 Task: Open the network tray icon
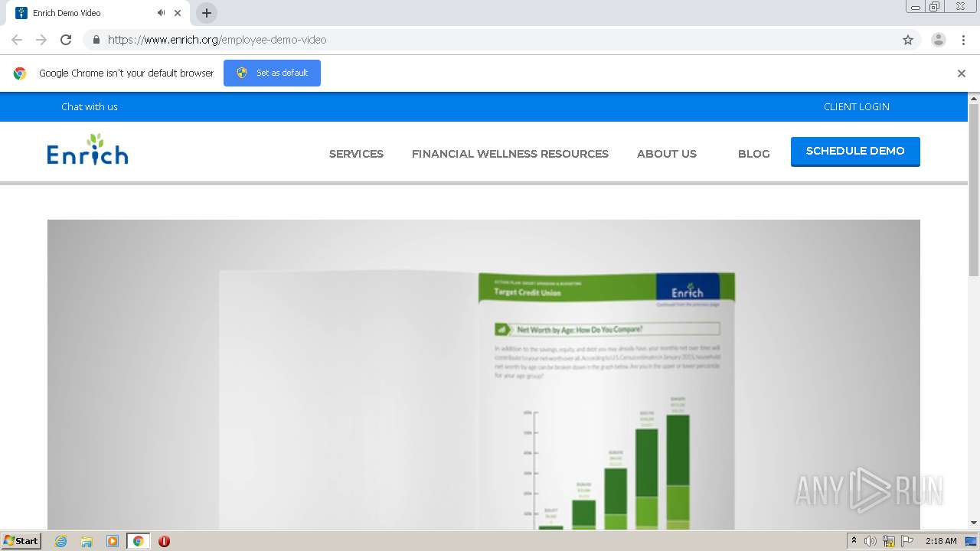tap(889, 541)
